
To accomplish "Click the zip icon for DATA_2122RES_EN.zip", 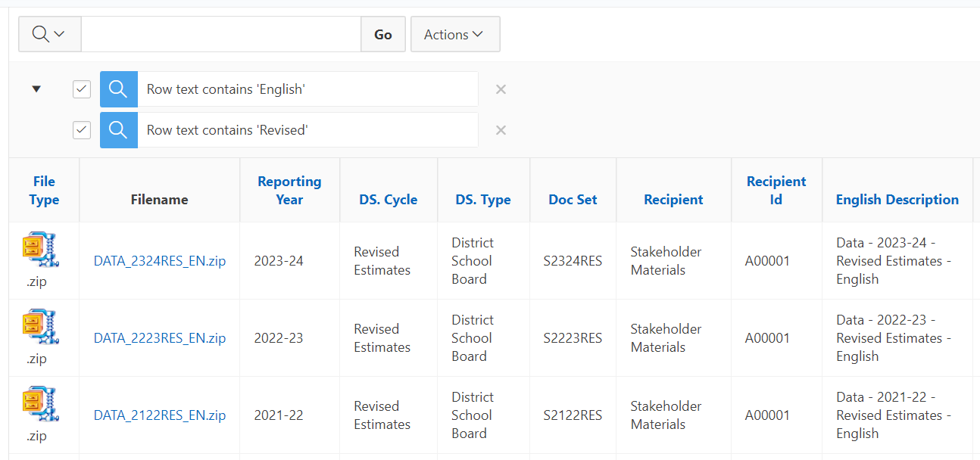I will coord(41,405).
